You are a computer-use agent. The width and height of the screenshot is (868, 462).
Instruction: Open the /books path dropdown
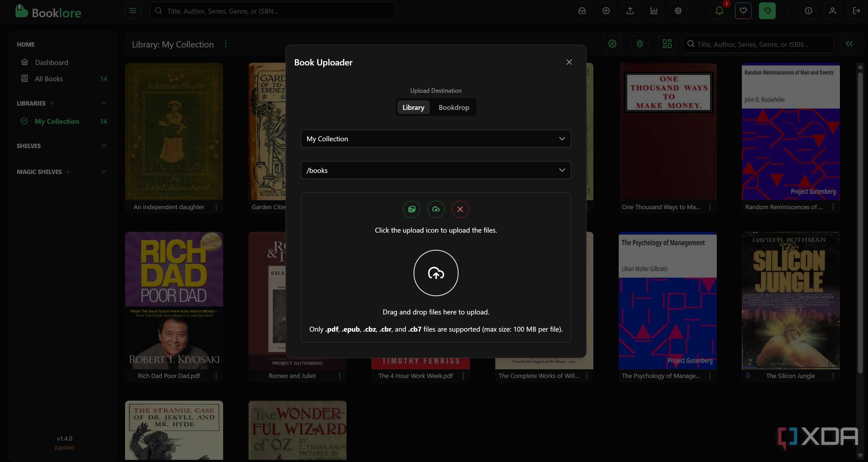[x=436, y=170]
